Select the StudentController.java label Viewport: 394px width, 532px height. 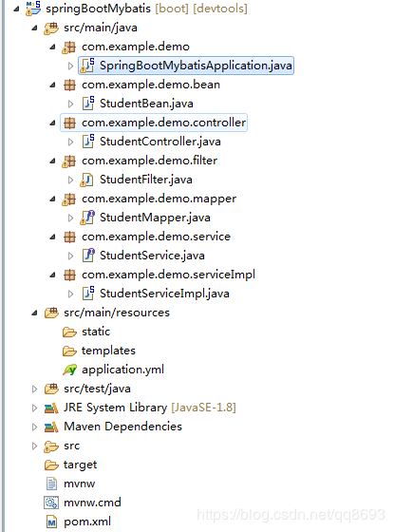pyautogui.click(x=160, y=142)
